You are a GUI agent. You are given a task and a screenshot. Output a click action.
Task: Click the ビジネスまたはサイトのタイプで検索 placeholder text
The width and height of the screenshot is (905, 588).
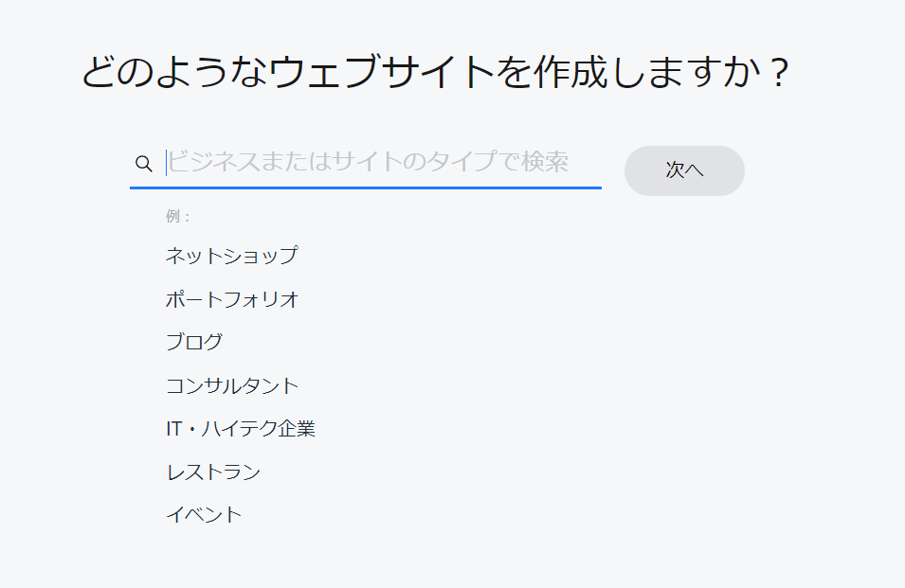[x=368, y=162]
